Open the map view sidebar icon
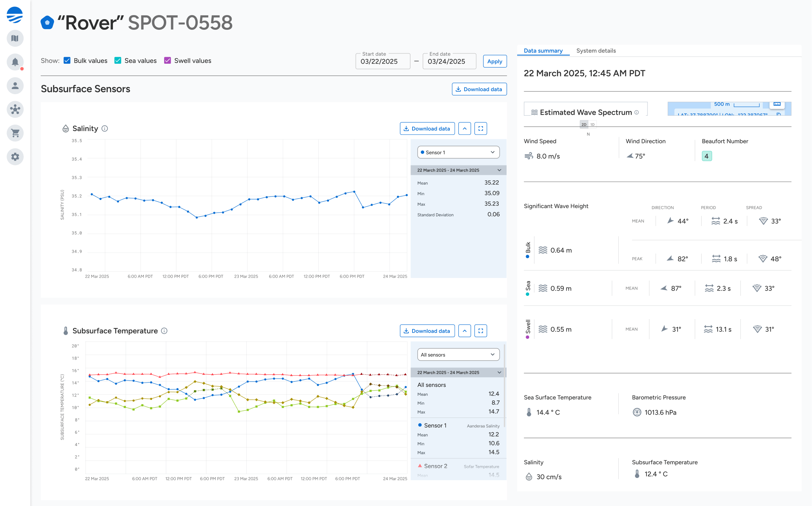 point(15,38)
